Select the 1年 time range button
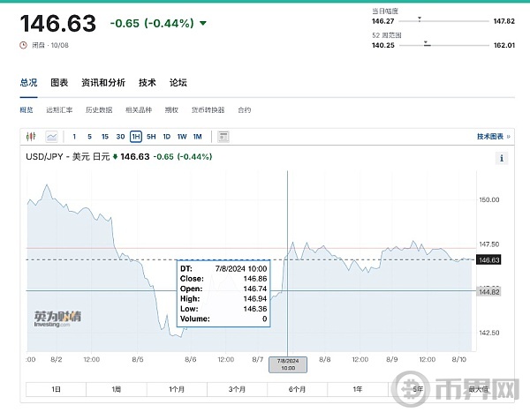 [x=357, y=389]
